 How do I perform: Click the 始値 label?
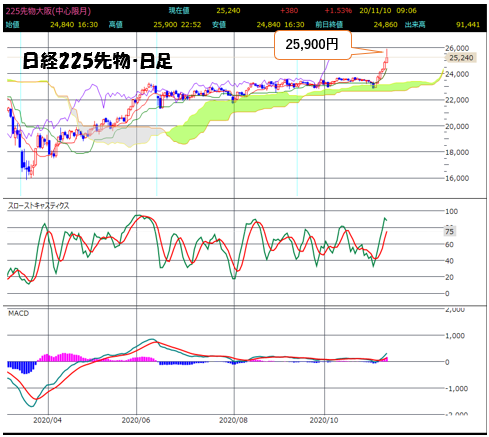[x=13, y=25]
